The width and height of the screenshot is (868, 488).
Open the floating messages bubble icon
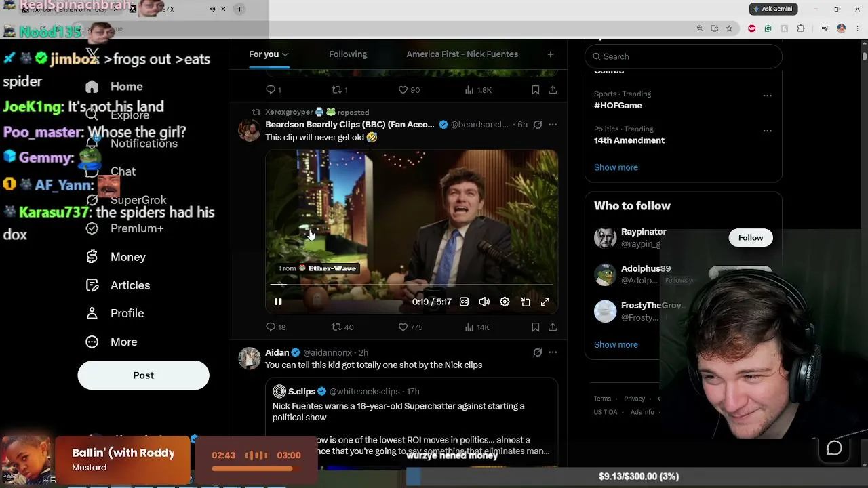[x=834, y=448]
